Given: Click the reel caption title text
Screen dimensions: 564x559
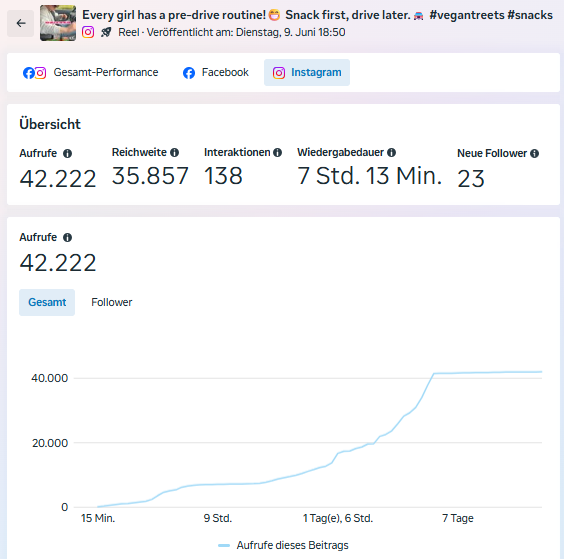Looking at the screenshot, I should tap(317, 15).
